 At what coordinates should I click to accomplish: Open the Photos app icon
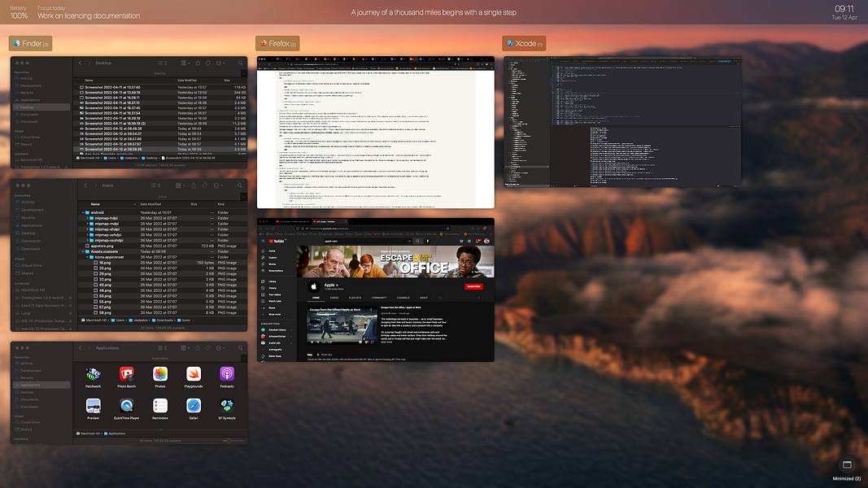tap(160, 375)
